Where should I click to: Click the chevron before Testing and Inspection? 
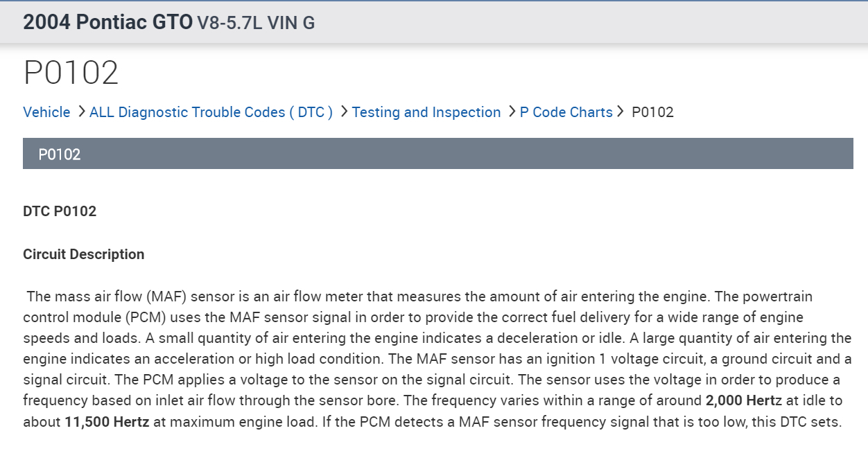(x=344, y=112)
